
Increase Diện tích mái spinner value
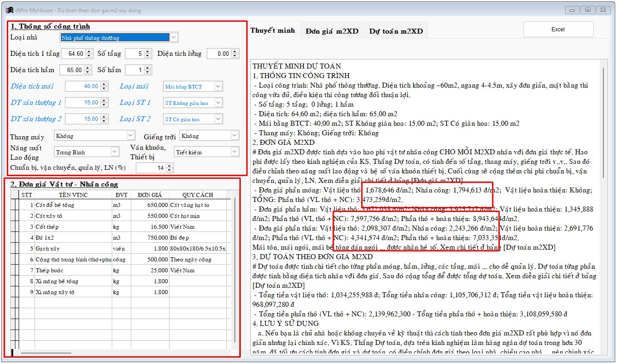click(104, 84)
